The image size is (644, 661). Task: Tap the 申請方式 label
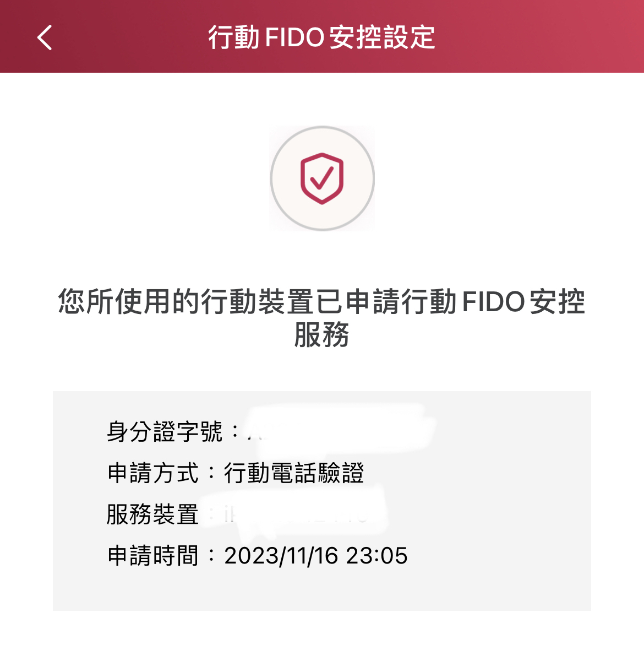pyautogui.click(x=153, y=473)
